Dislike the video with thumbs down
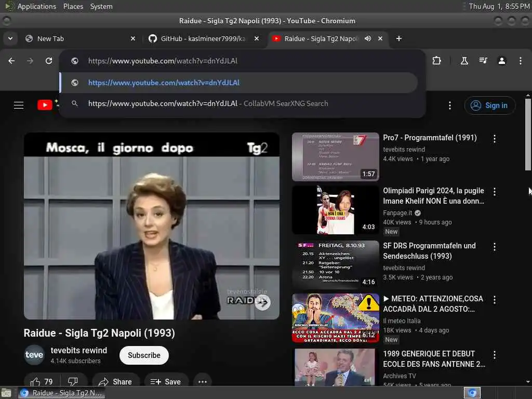The width and height of the screenshot is (532, 399). 73,382
